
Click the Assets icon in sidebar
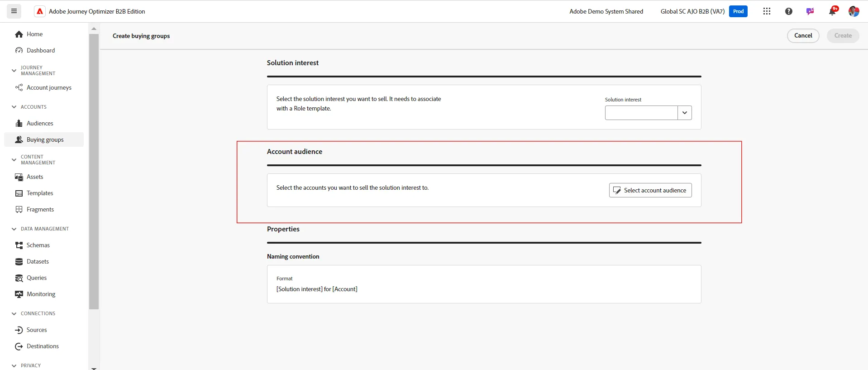pos(19,177)
